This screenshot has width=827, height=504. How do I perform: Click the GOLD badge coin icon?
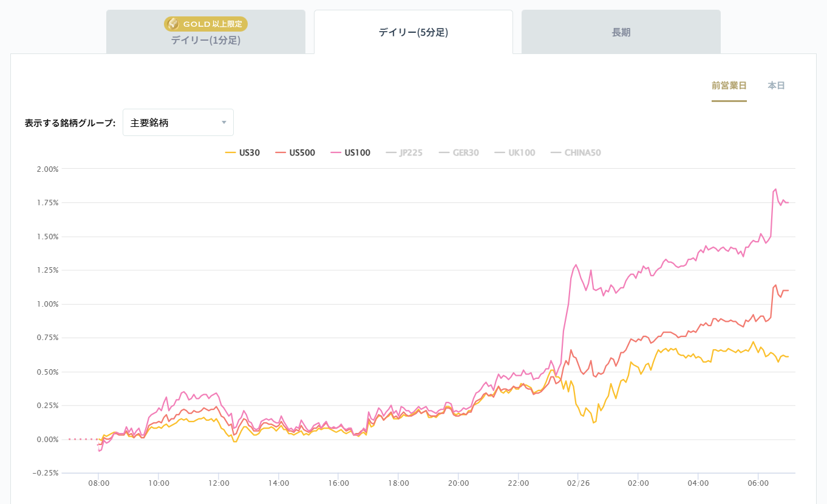click(174, 24)
